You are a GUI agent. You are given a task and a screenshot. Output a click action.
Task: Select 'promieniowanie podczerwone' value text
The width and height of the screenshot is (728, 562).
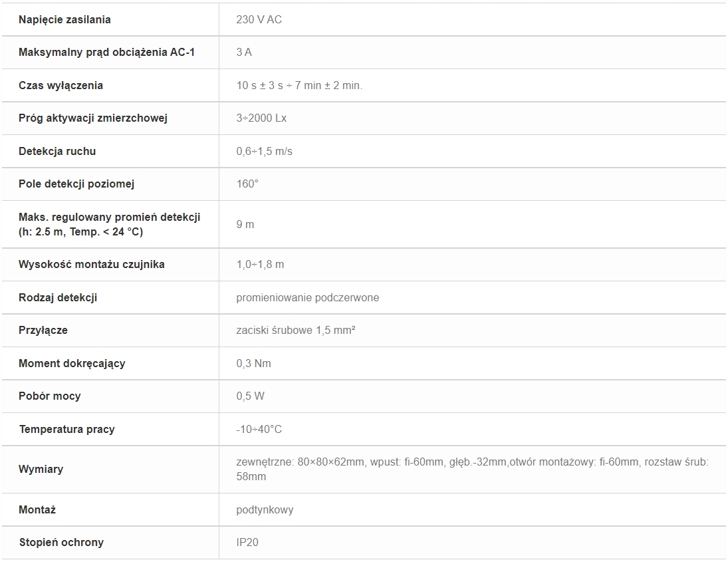[x=307, y=298]
